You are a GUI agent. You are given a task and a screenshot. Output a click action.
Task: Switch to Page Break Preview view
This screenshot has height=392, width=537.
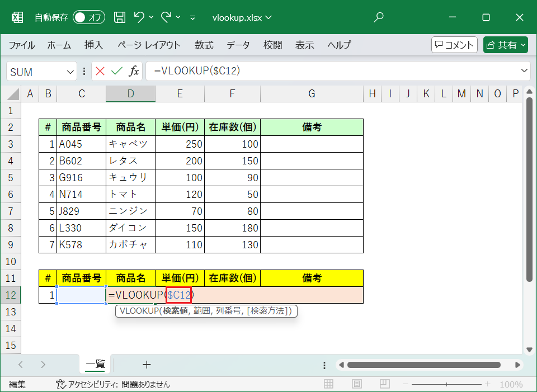pos(385,385)
